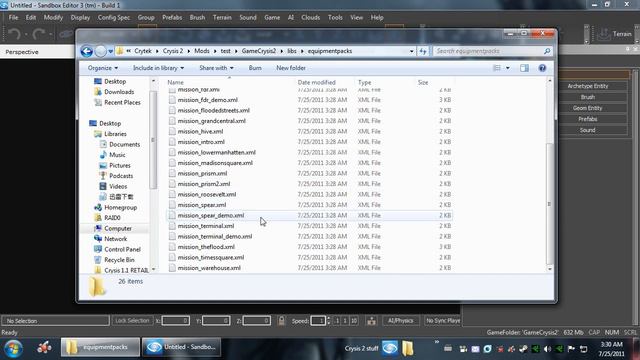Click the Burn button in Explorer toolbar
640x360 pixels.
point(255,68)
